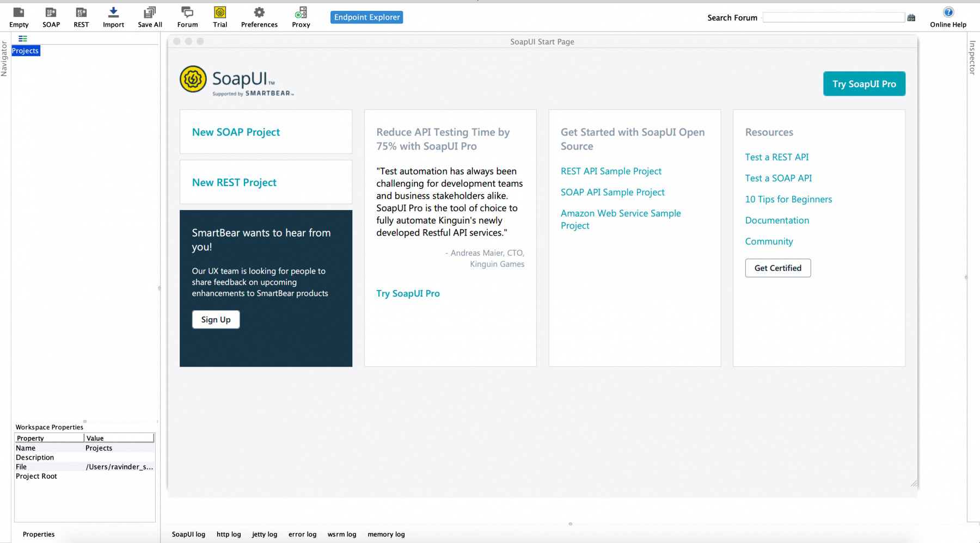980x543 pixels.
Task: Click the SoapUI Start Page title bar
Action: [x=542, y=41]
